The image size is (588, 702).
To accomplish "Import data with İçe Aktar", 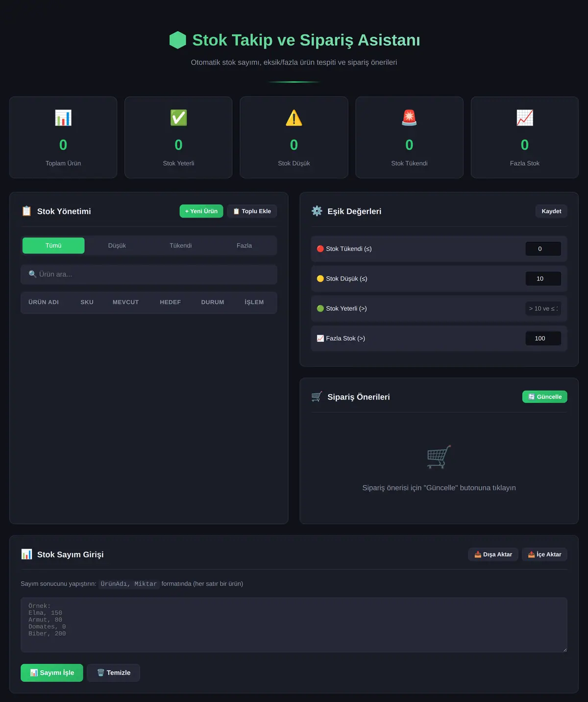I will 544,554.
